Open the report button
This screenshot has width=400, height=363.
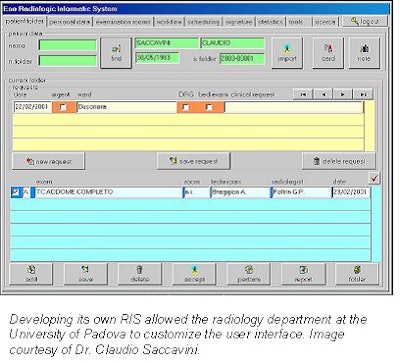point(303,274)
